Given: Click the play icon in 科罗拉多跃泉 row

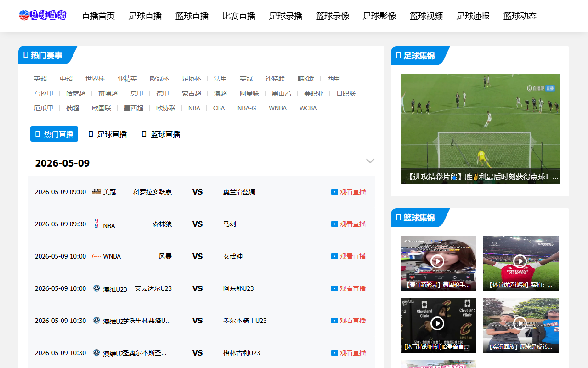Looking at the screenshot, I should coord(334,192).
